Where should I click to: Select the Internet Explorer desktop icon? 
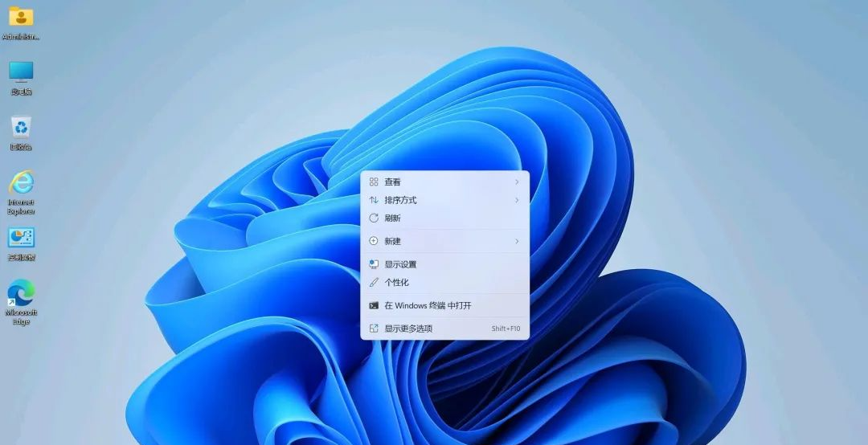coord(21,182)
